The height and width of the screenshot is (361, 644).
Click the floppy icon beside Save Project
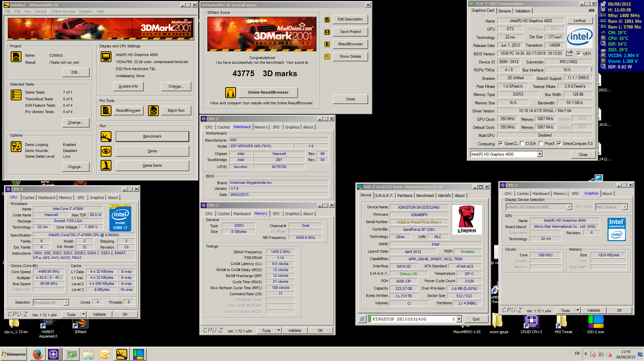(327, 32)
